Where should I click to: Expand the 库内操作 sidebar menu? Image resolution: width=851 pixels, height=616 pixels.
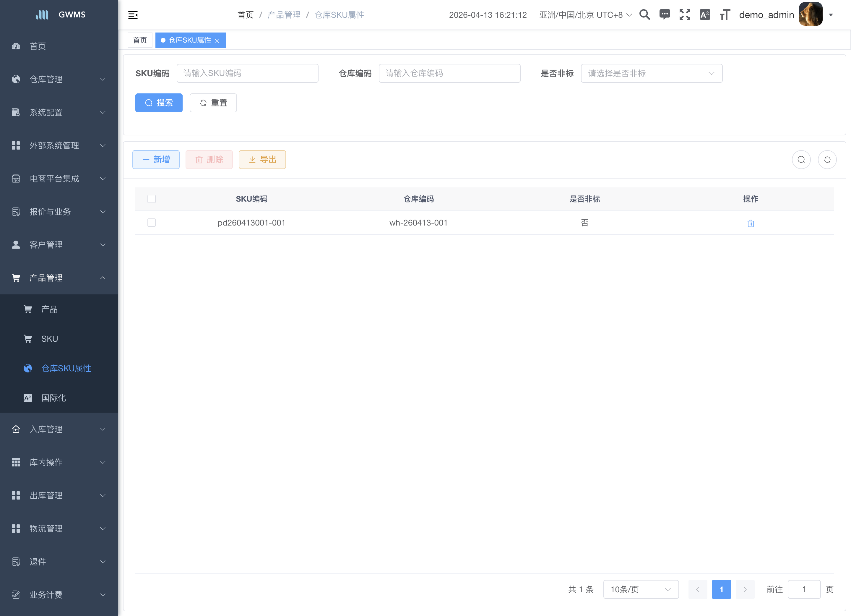(x=59, y=462)
